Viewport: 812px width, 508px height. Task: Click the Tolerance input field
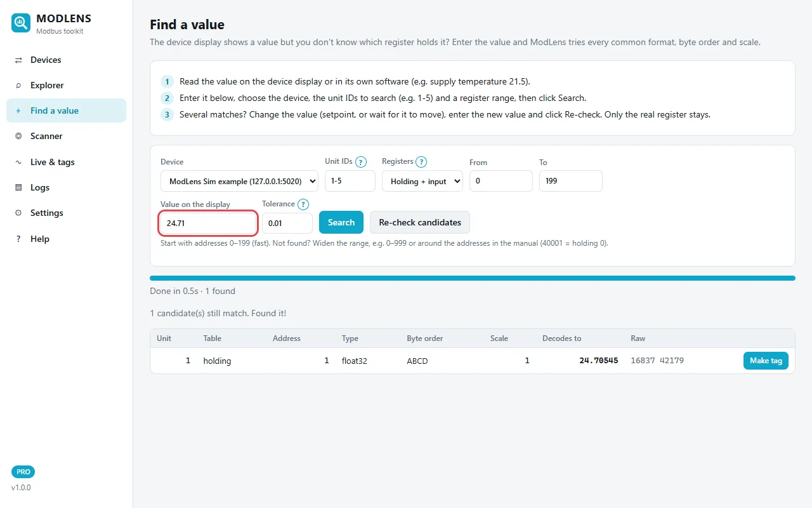click(x=287, y=223)
